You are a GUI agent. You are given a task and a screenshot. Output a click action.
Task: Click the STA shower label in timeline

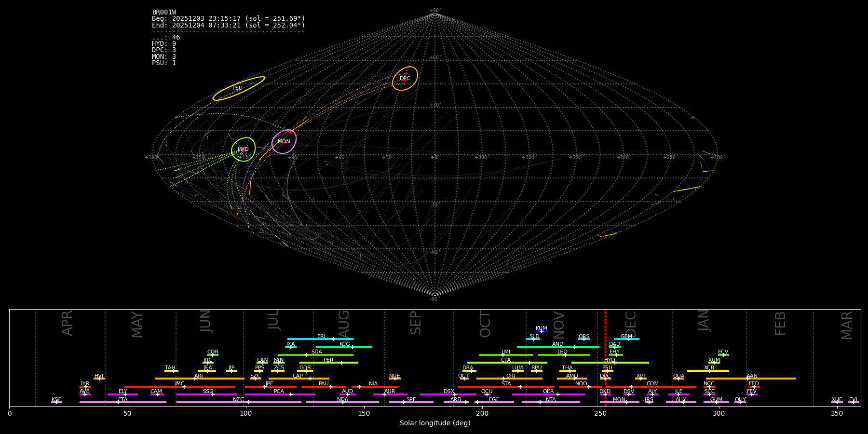point(506,384)
